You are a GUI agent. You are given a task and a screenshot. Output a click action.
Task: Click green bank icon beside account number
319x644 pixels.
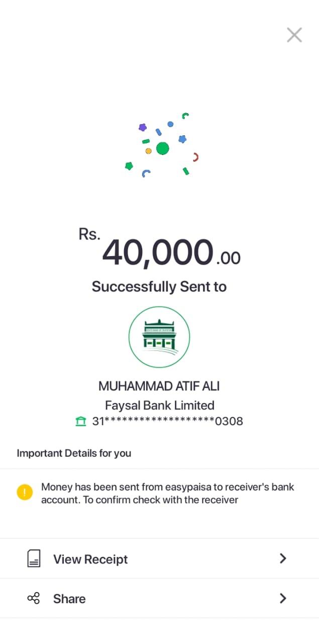coord(80,421)
